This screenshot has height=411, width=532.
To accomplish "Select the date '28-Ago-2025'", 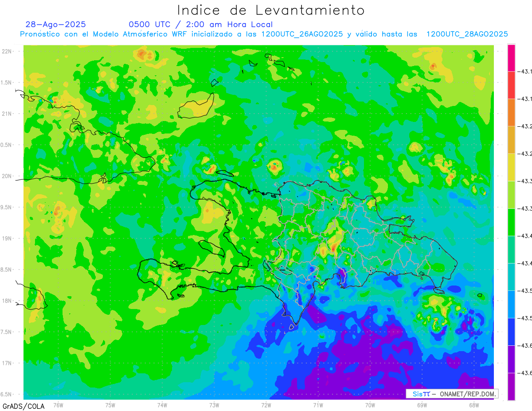I will [x=56, y=24].
